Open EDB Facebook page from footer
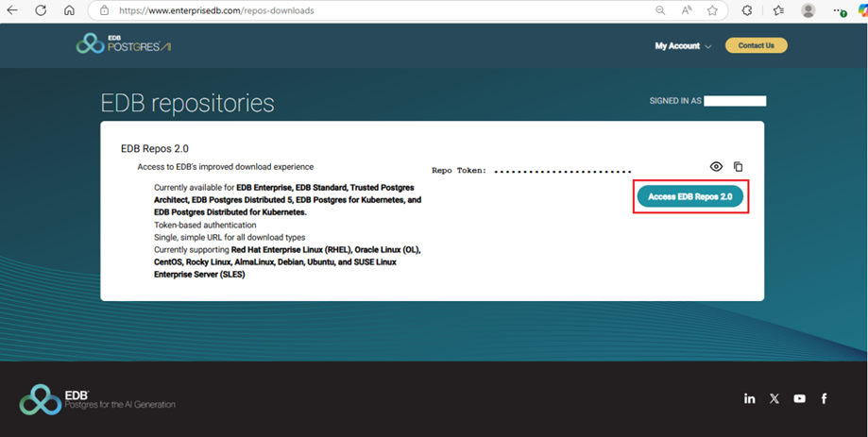The width and height of the screenshot is (868, 437). [824, 398]
